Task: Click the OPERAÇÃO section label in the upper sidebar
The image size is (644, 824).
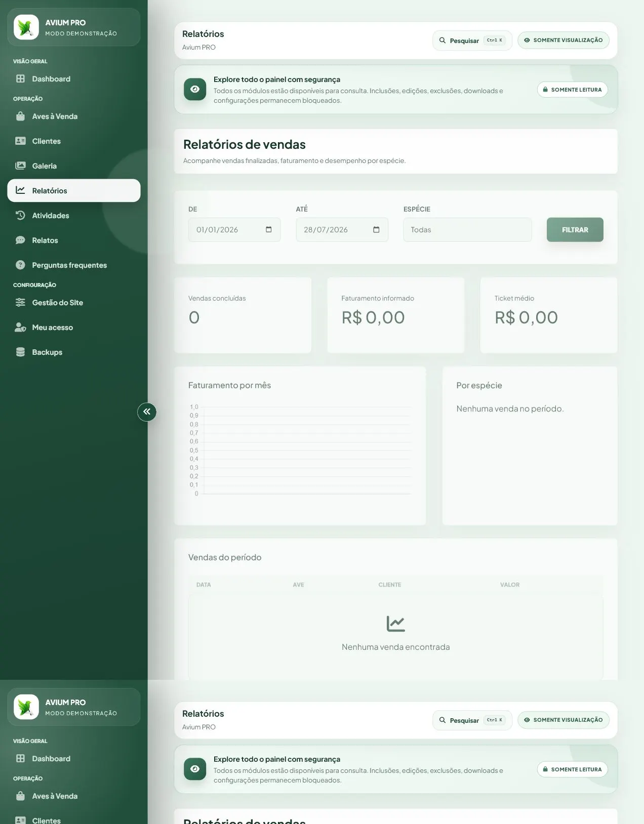Action: 28,99
